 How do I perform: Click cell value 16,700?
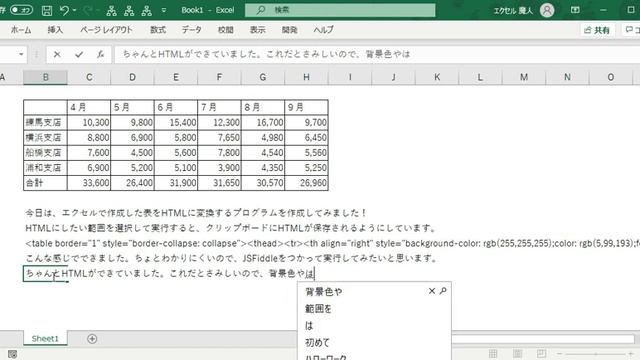pos(263,122)
